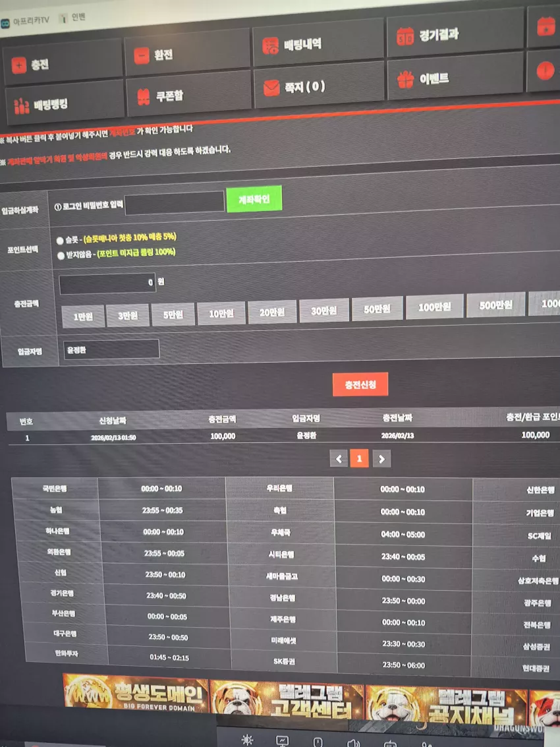Viewport: 560px width, 747px height.
Task: Click the plus icon on 충전
Action: pos(19,65)
